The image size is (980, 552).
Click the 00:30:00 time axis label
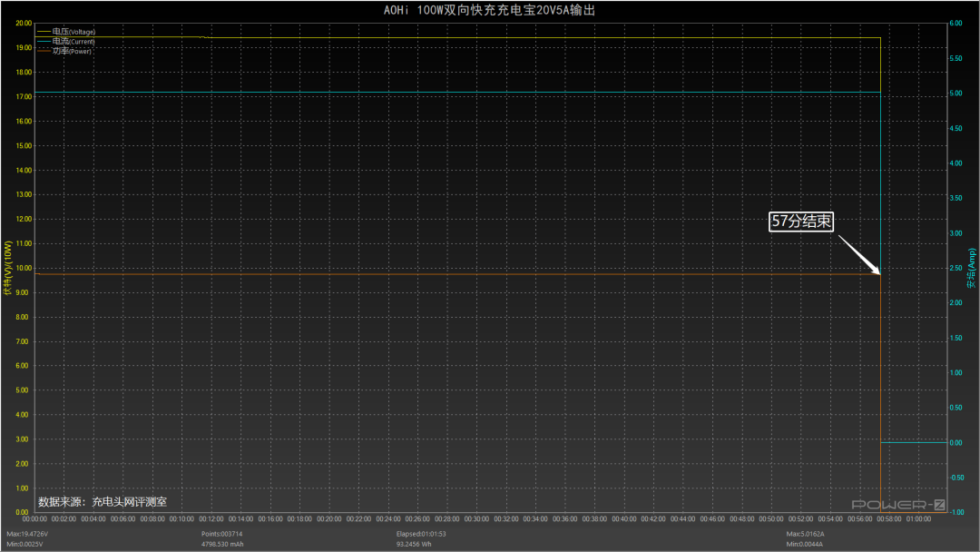(477, 519)
